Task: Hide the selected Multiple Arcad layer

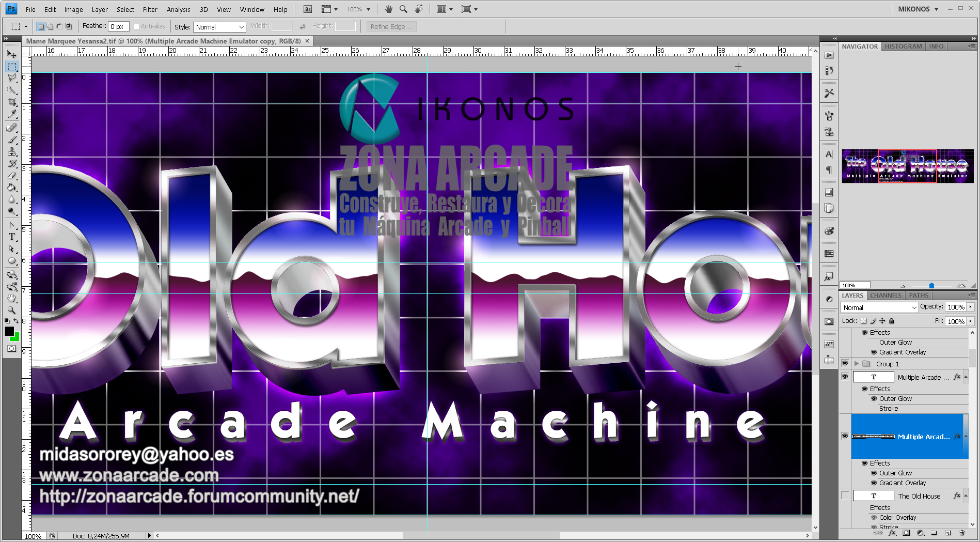Action: tap(845, 436)
